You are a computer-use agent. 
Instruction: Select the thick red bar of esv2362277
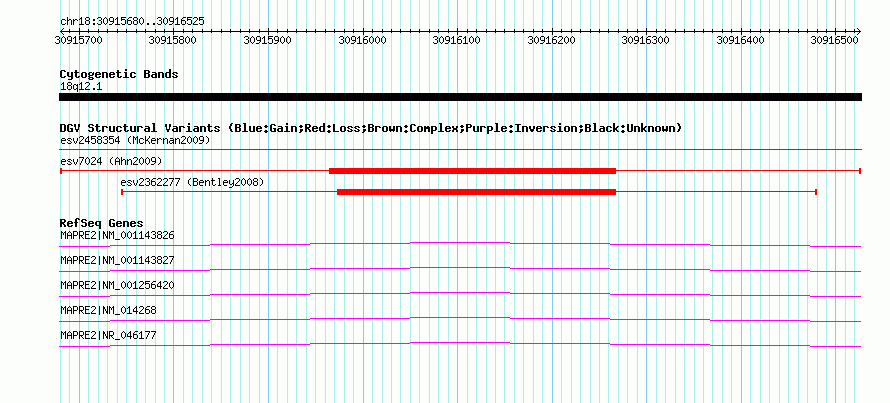click(476, 192)
